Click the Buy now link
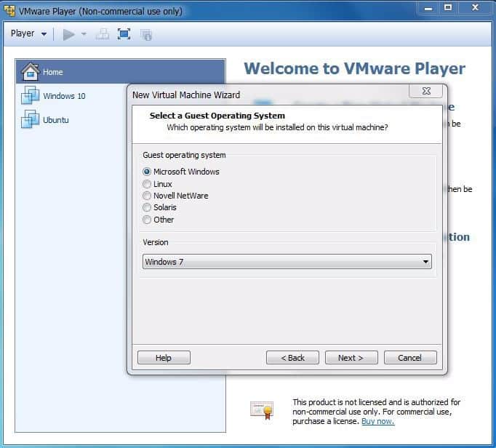This screenshot has width=496, height=448. (x=377, y=421)
